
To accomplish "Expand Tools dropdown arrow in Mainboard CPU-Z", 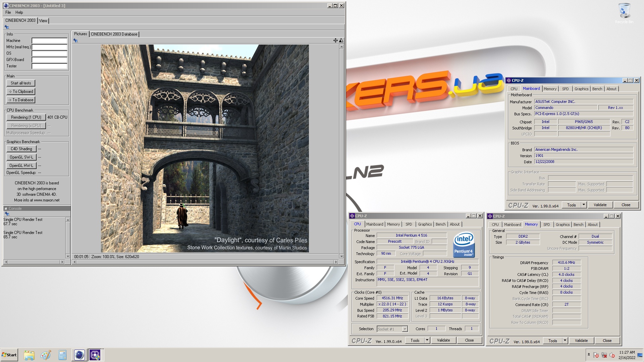I will 584,205.
